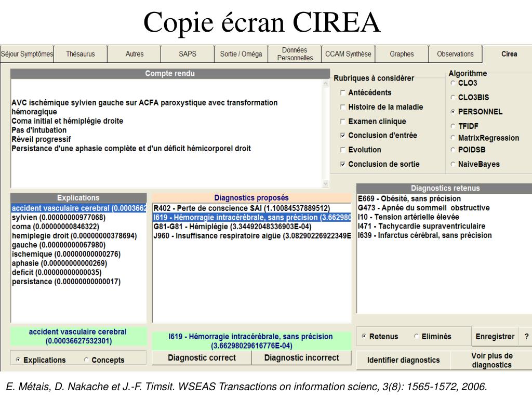Select 'persistance' explanation row
This screenshot has width=532, height=399.
pos(79,281)
